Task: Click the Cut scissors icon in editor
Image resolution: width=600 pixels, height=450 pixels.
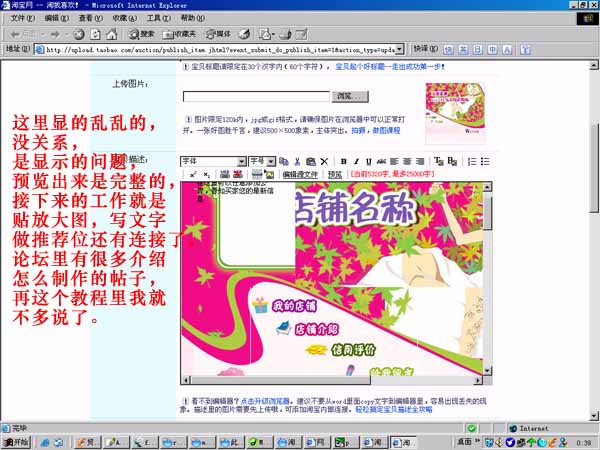Action: click(297, 161)
